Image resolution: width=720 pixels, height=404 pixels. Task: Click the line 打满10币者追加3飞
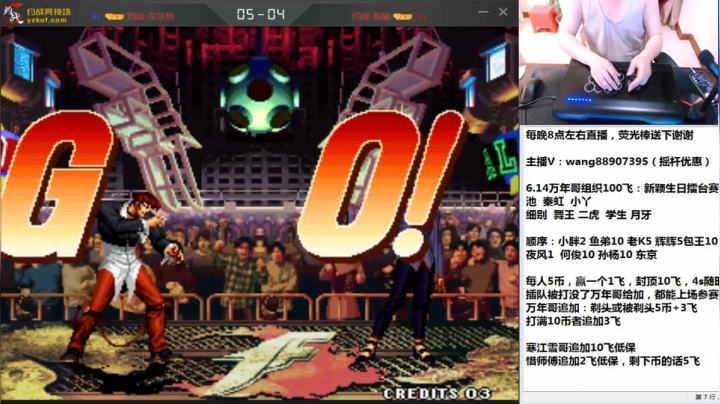click(x=573, y=321)
